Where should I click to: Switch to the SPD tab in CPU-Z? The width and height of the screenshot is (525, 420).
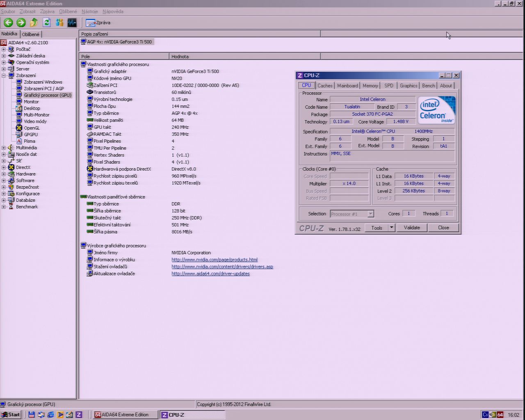[x=389, y=86]
